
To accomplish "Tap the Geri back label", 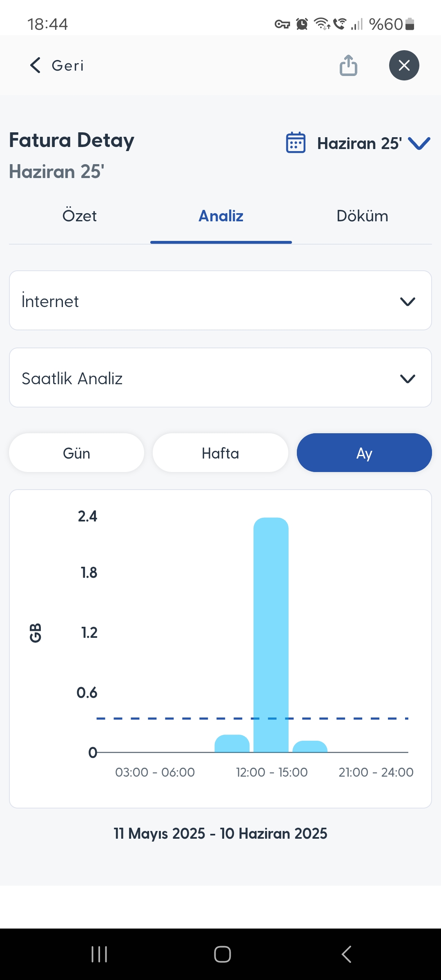I will (68, 65).
